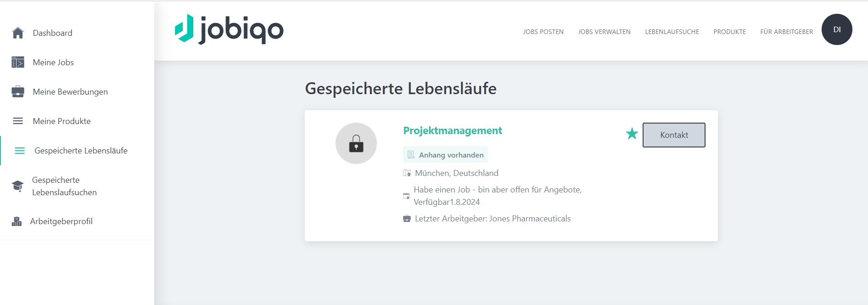The width and height of the screenshot is (868, 305).
Task: Open Jobs Verwalten in top navigation
Action: click(604, 32)
